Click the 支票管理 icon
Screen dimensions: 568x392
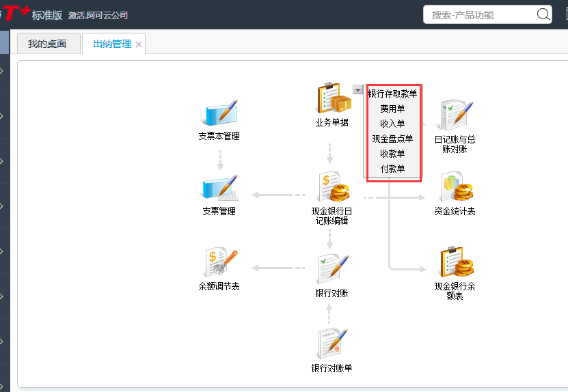pos(219,188)
